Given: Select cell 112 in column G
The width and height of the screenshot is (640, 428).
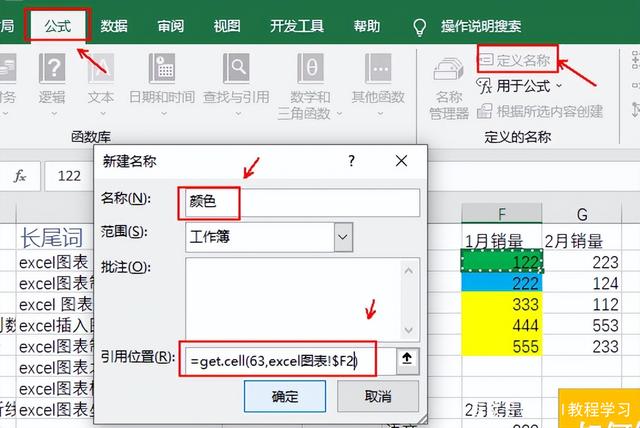Looking at the screenshot, I should click(582, 304).
